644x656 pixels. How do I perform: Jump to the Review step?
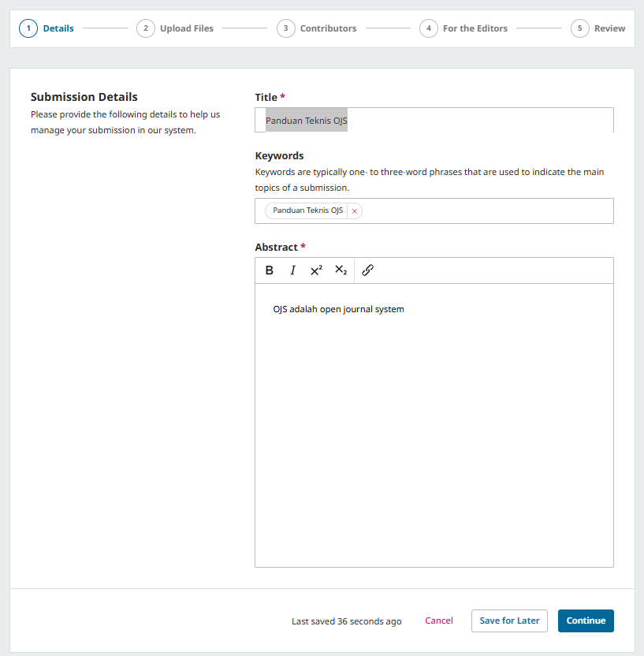click(609, 28)
